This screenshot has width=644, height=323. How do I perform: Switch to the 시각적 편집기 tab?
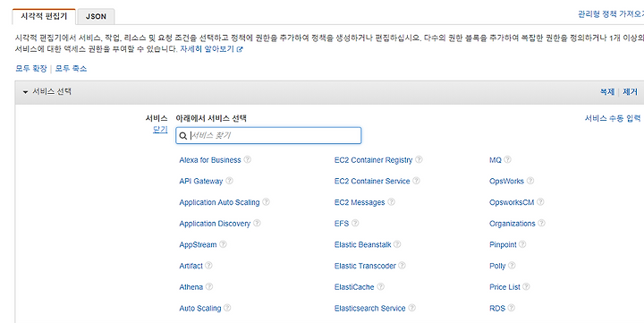tap(44, 16)
